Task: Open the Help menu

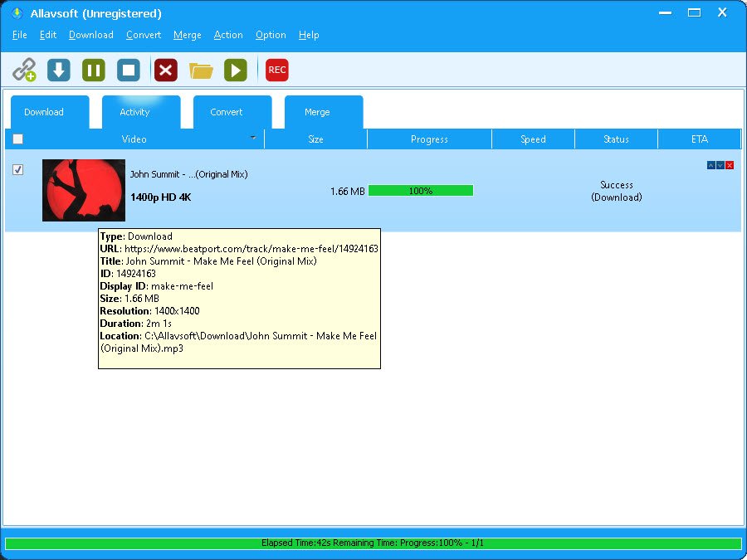Action: point(309,35)
